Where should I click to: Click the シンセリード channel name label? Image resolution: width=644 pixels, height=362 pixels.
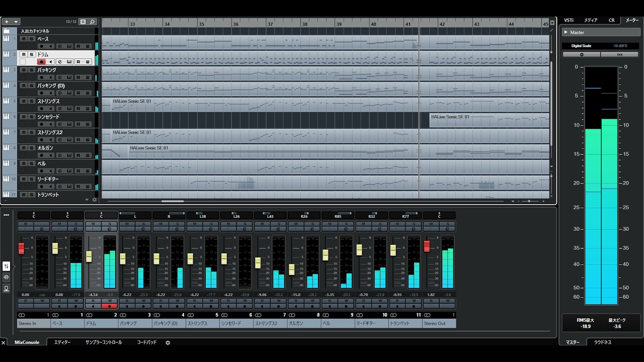click(236, 323)
